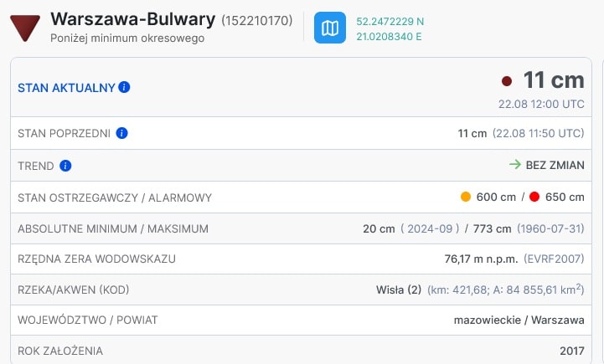Click the dark red dot beside 11 cm
604x364 pixels.
pos(507,81)
